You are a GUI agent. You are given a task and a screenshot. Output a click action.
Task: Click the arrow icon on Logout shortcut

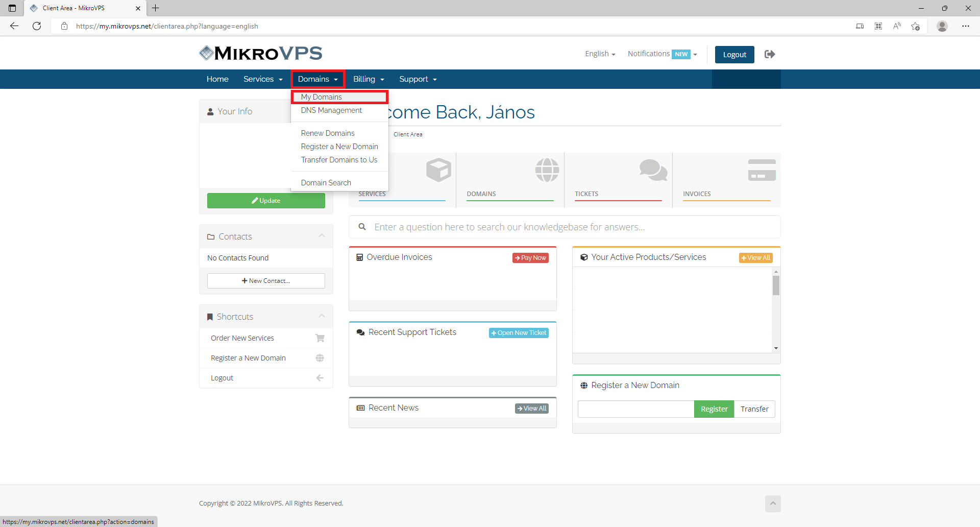[x=320, y=378]
